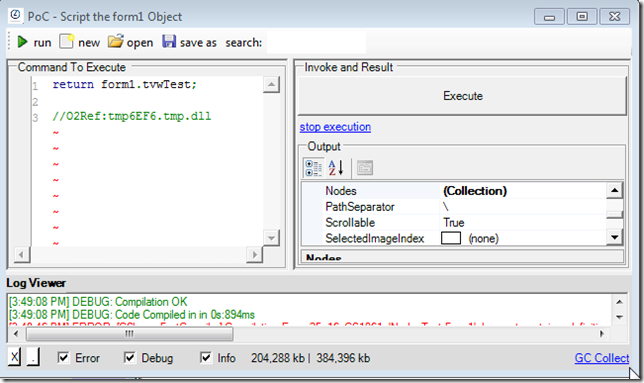Image resolution: width=644 pixels, height=383 pixels.
Task: Click the code editor scroll left arrow
Action: pos(21,255)
